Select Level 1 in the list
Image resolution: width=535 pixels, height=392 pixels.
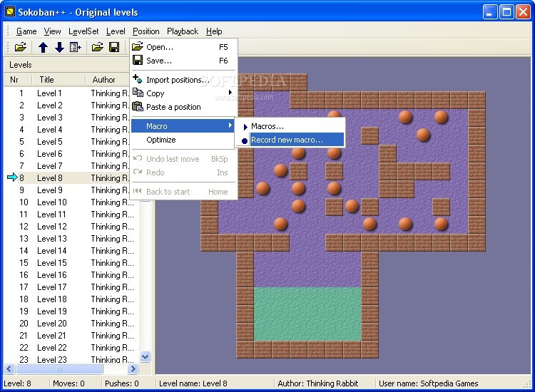[x=67, y=93]
